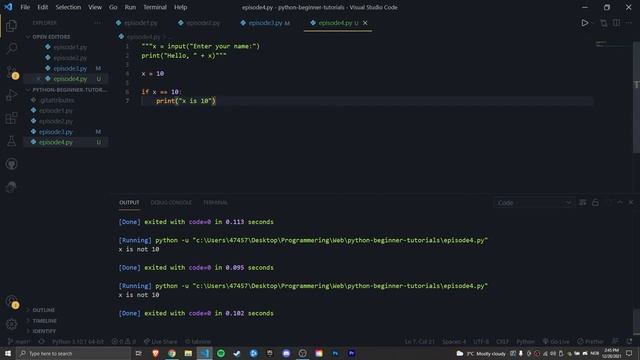Click the VS Code logo in the title bar

[x=8, y=7]
